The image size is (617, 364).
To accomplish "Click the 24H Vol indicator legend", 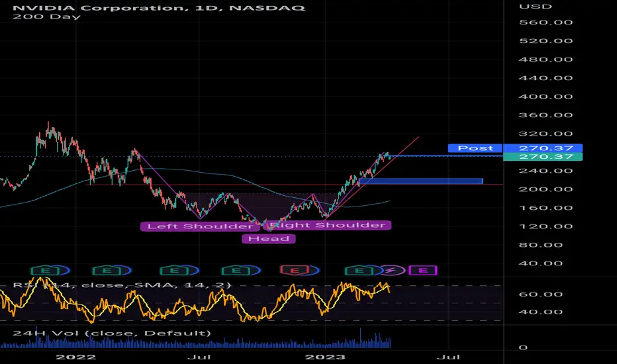I will click(x=112, y=334).
